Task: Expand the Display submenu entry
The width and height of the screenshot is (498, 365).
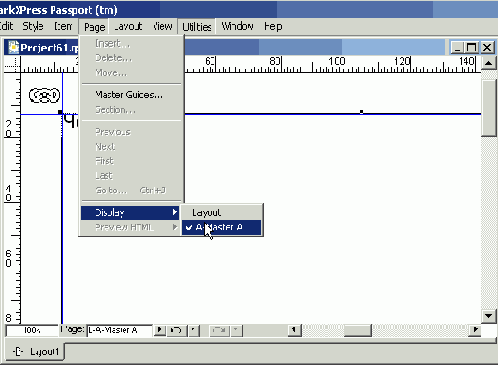Action: tap(130, 212)
